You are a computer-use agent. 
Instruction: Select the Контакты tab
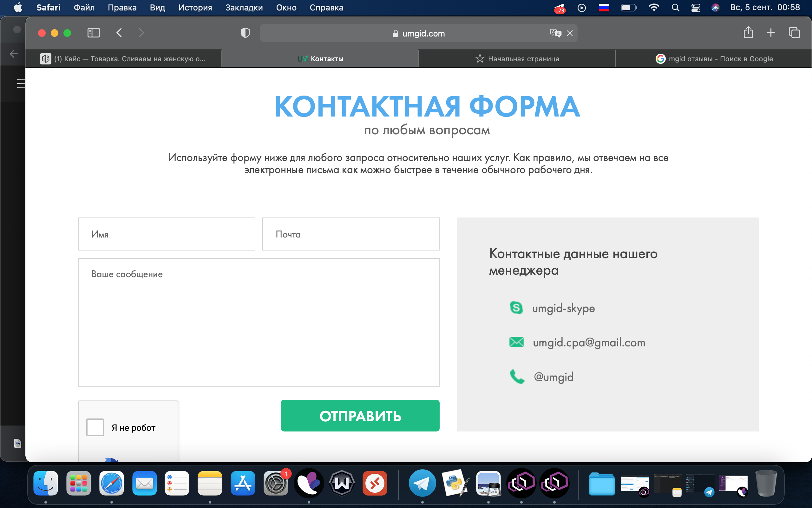tap(320, 59)
